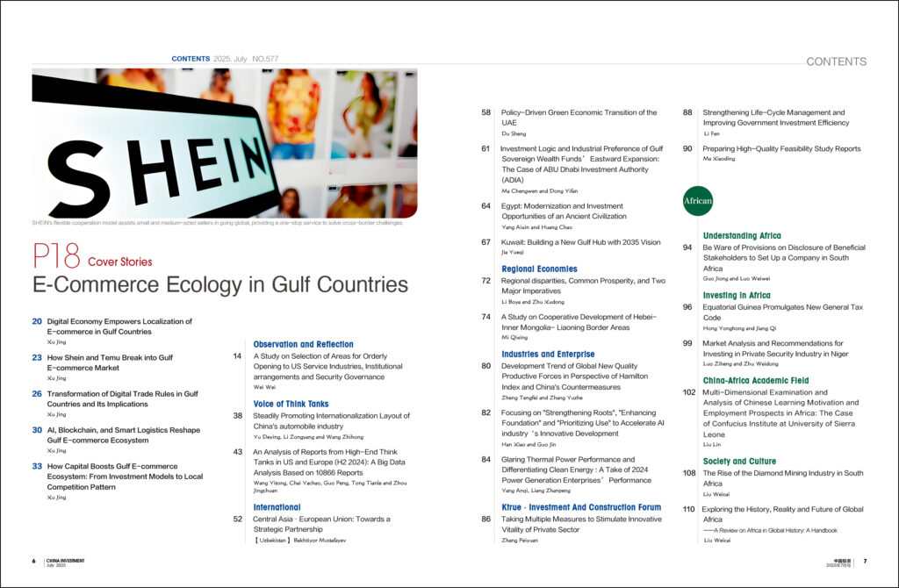Select the Focusing on Strengthening Roots entry
Screen dimensions: 899x588
point(583,423)
